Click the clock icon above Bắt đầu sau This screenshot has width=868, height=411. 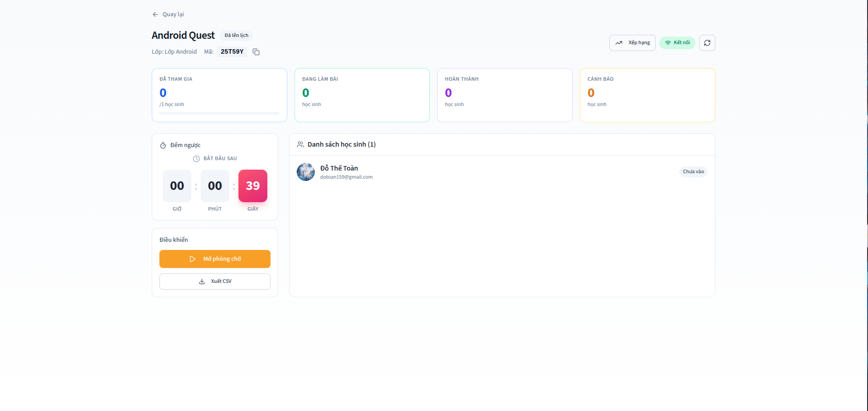[196, 158]
